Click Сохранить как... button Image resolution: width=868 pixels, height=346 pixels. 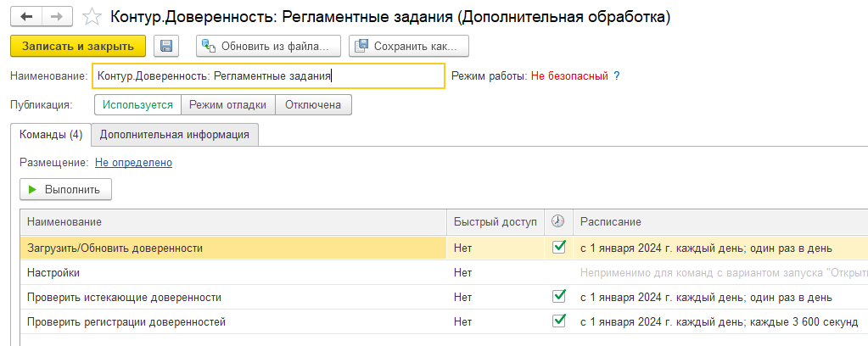coord(409,47)
